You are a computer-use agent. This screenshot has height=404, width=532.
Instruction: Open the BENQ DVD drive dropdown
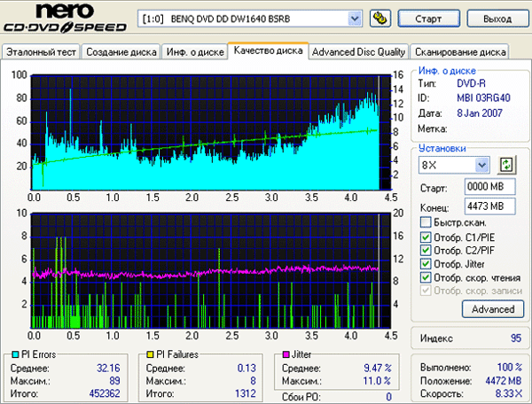[x=354, y=18]
